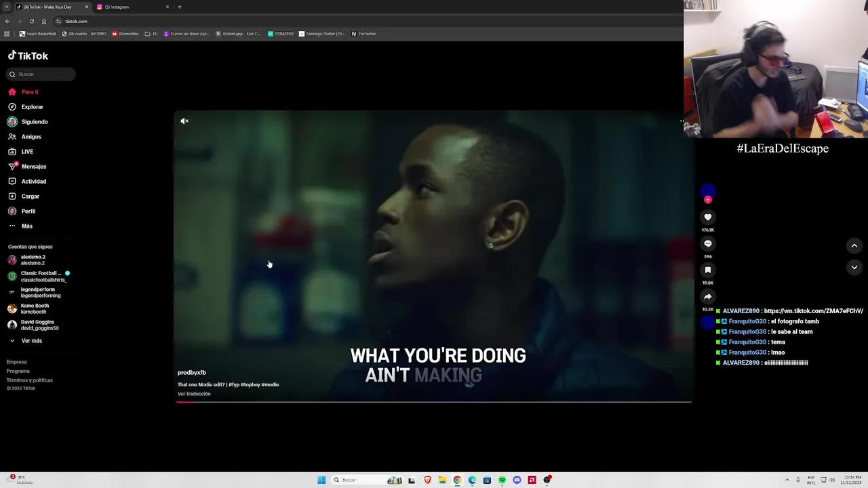Screen dimensions: 868x488
Task: Click the TikTok logo
Action: (x=28, y=56)
